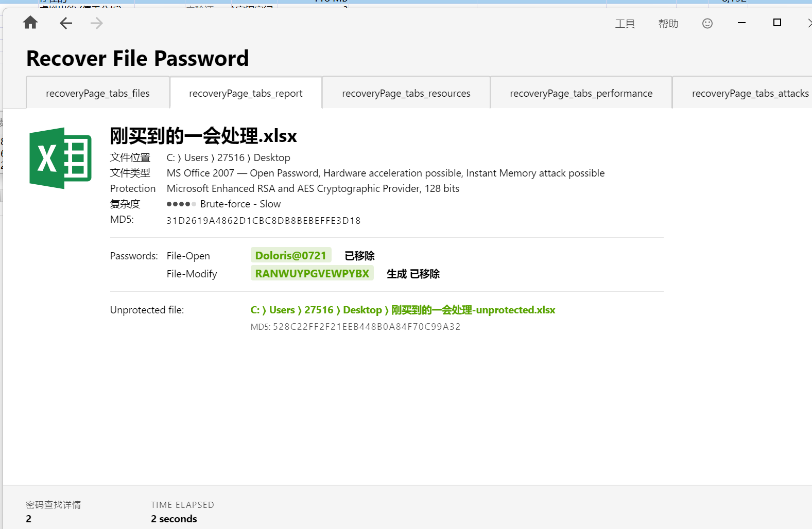Click the File-Modify password RANWUYPGVEWPYBX
Image resolution: width=812 pixels, height=529 pixels.
(x=312, y=273)
